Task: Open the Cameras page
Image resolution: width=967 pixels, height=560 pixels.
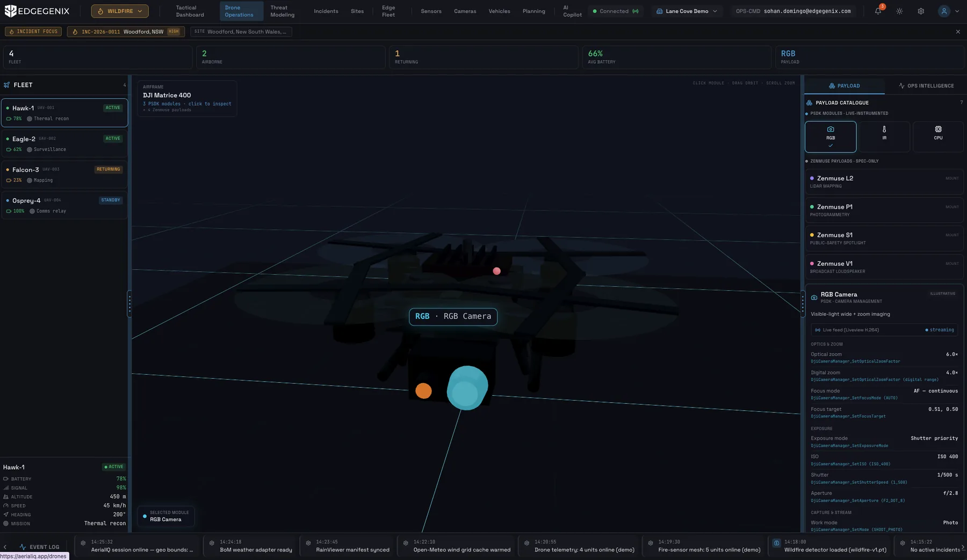Action: coord(465,11)
